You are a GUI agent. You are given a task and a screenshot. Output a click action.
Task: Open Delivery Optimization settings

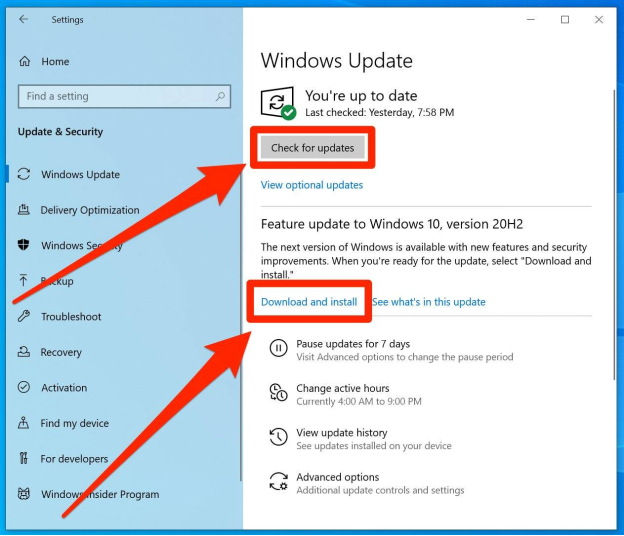coord(90,210)
